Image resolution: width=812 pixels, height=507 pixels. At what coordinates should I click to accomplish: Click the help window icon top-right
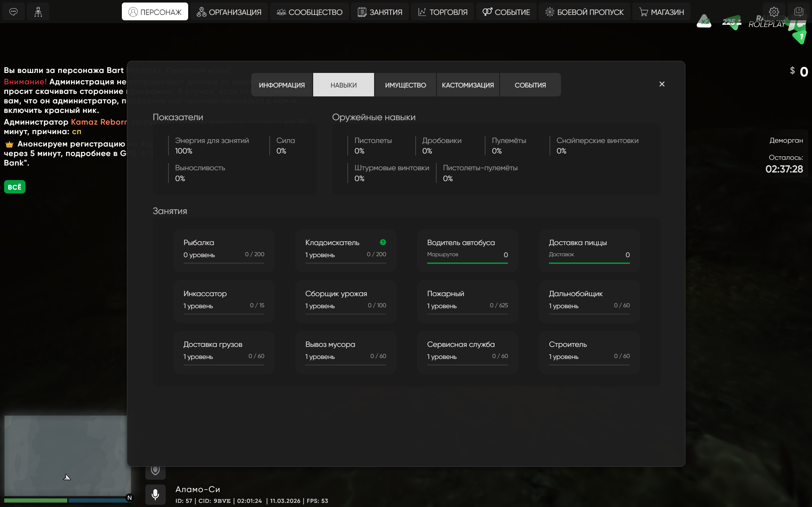pos(799,12)
